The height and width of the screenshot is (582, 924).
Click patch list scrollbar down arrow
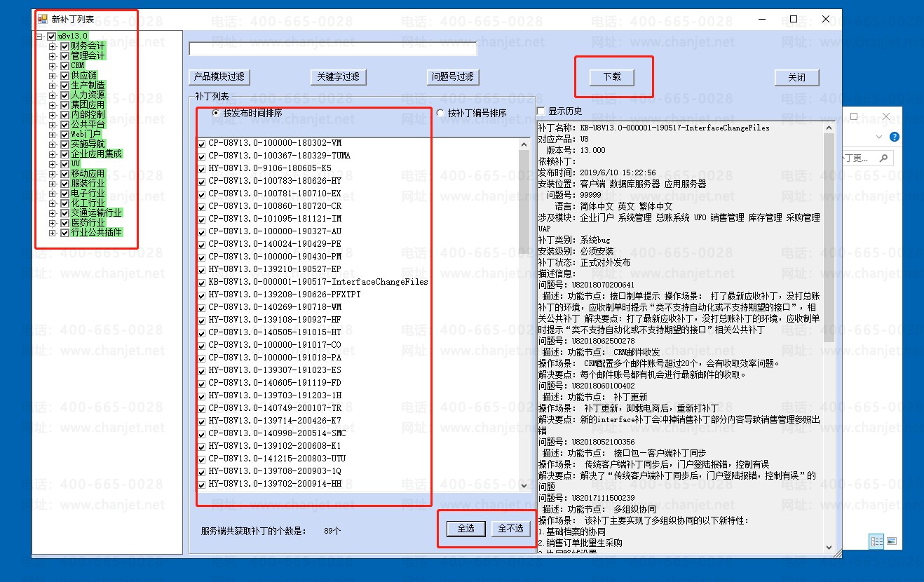[x=524, y=485]
